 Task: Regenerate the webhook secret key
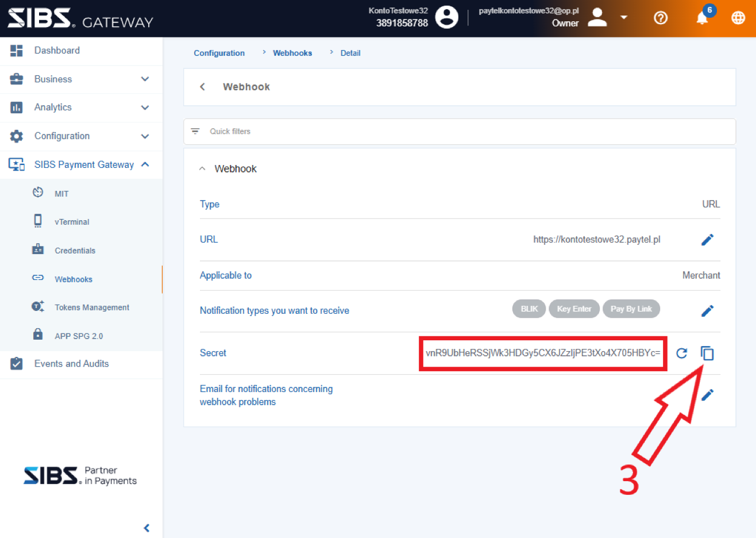[x=682, y=353]
